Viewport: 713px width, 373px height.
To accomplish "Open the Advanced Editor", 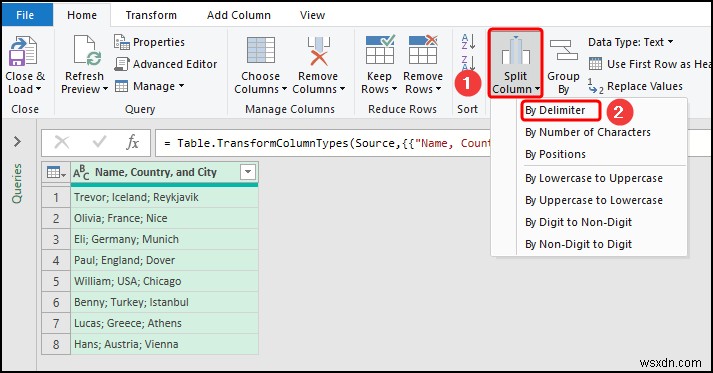I will point(166,64).
